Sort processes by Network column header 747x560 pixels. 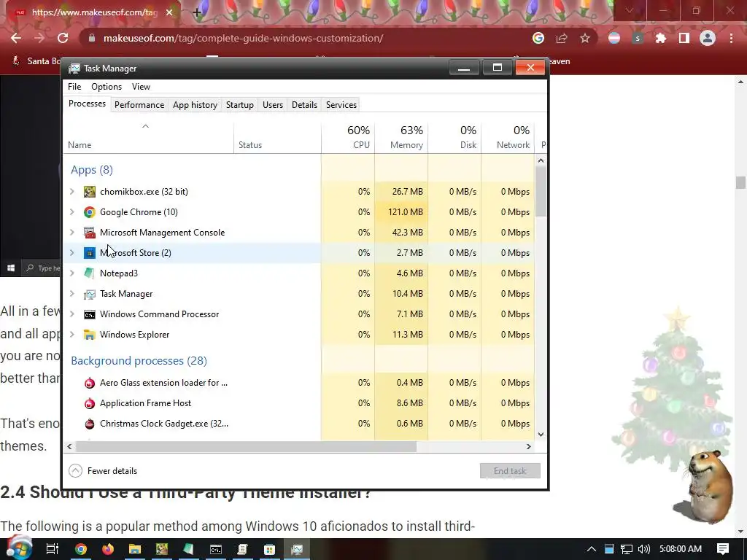pyautogui.click(x=508, y=137)
